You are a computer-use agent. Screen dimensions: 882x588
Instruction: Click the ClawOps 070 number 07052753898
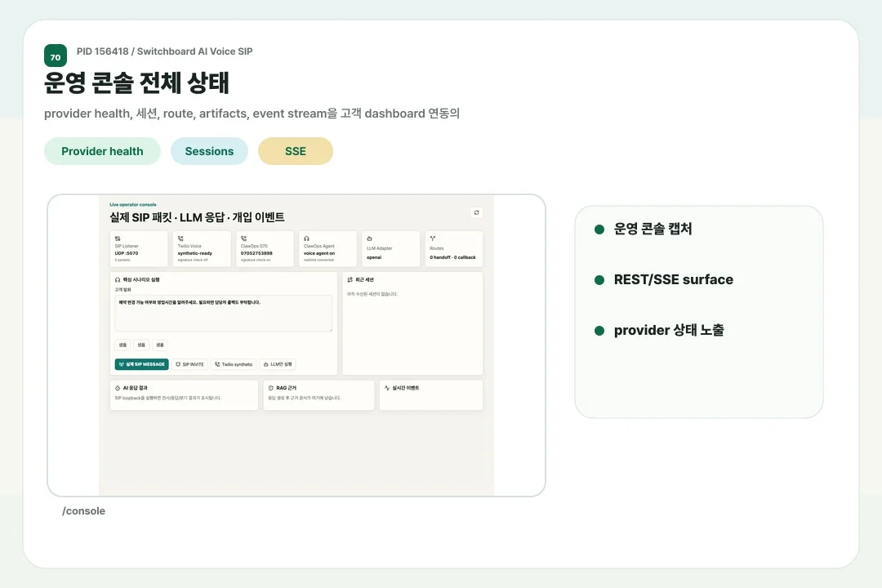pyautogui.click(x=256, y=253)
